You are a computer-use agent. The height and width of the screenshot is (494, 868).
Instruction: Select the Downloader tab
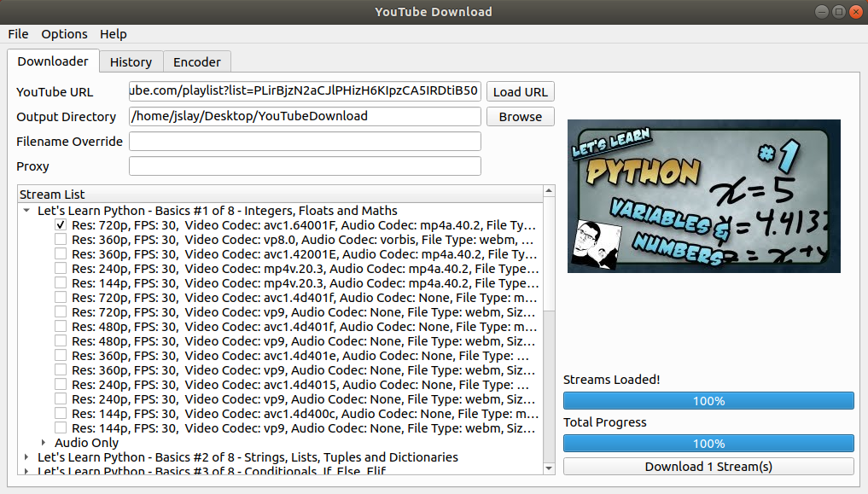point(53,61)
